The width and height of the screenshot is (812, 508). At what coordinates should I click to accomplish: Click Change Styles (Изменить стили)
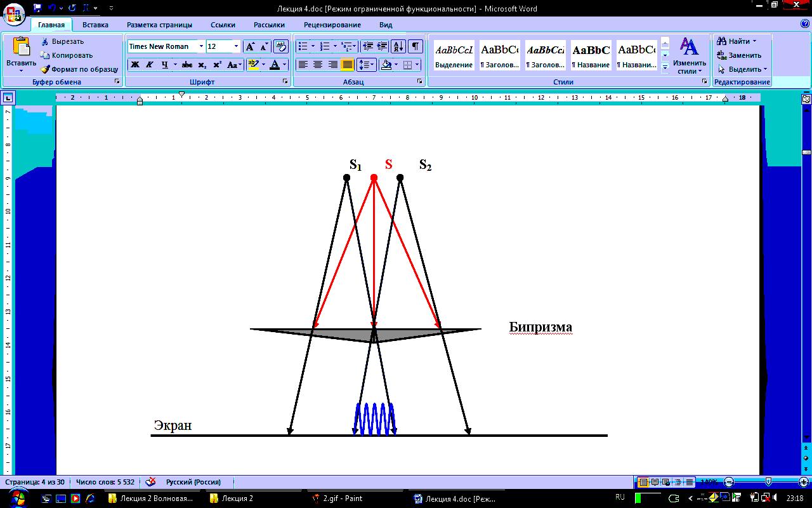(x=689, y=56)
